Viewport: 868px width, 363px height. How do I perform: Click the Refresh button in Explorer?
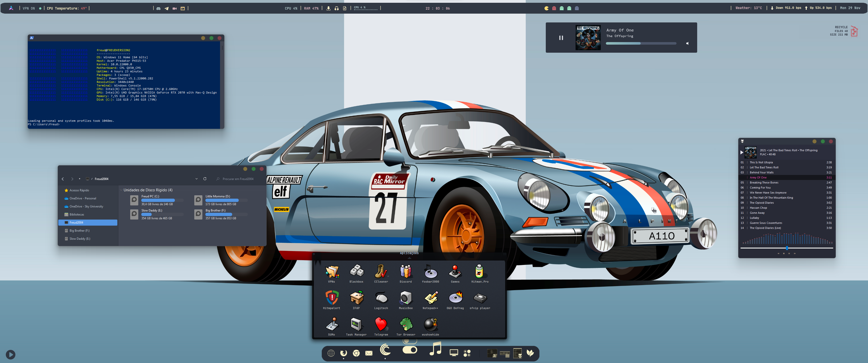point(205,179)
